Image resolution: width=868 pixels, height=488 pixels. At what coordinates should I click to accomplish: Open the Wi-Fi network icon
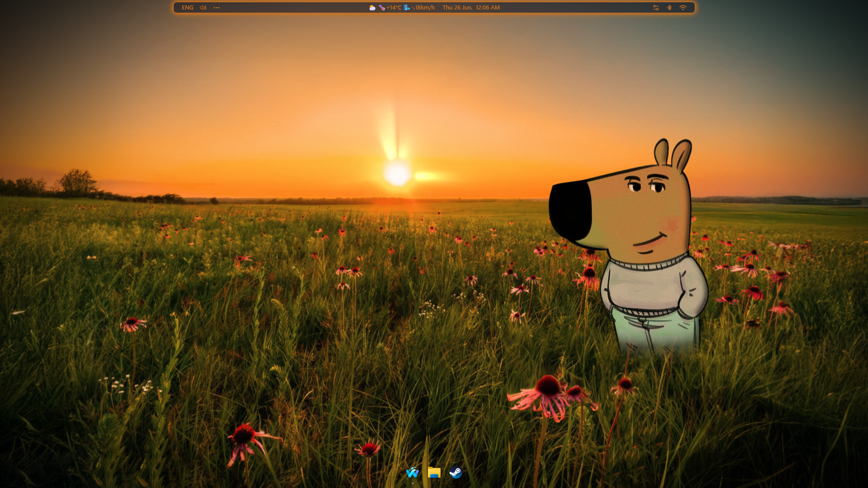click(683, 8)
